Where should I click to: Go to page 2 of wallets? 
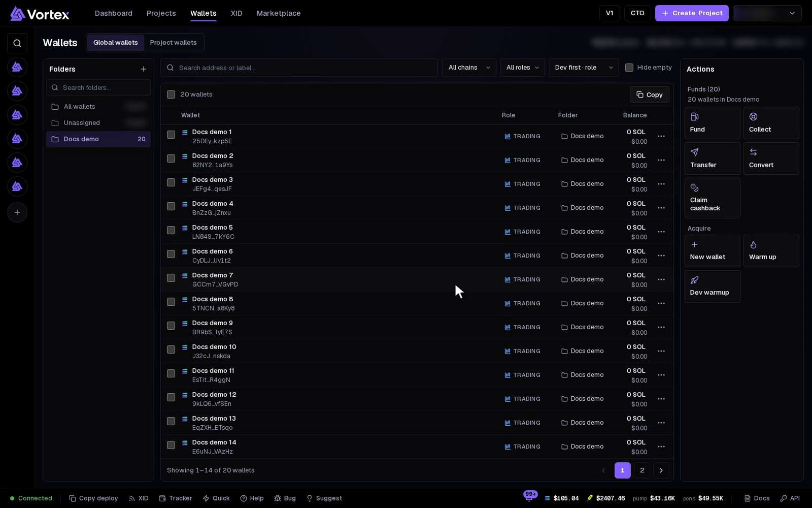[x=642, y=470]
